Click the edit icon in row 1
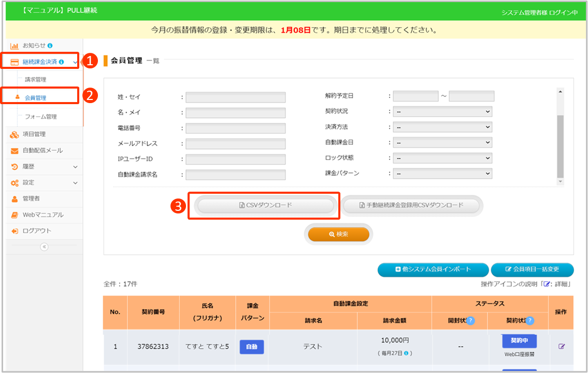Screen dimensions: 588x373 (562, 347)
